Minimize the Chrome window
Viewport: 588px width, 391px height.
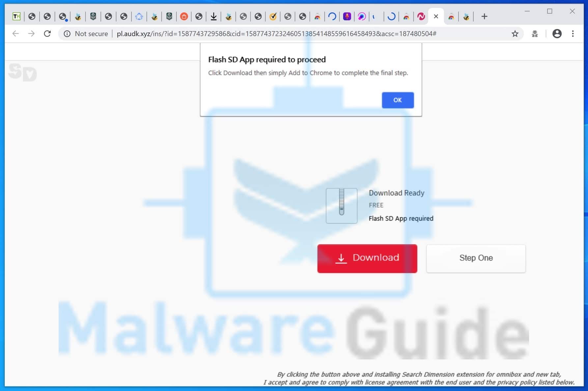[527, 11]
